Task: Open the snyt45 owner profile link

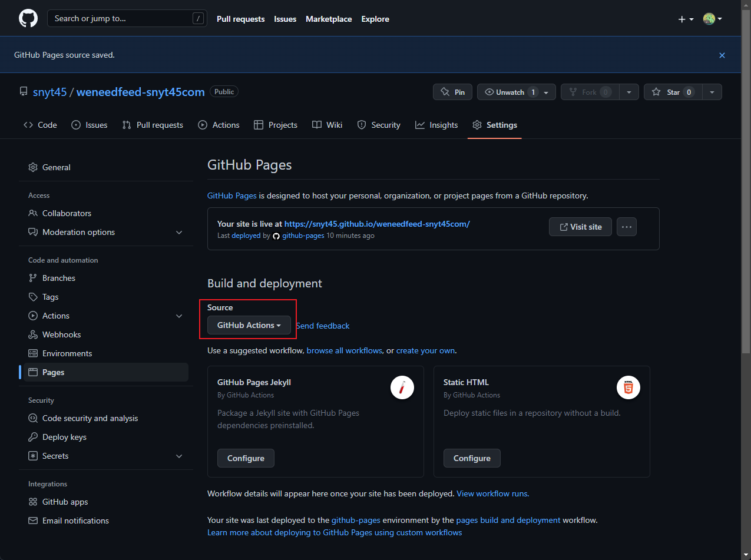Action: tap(49, 92)
